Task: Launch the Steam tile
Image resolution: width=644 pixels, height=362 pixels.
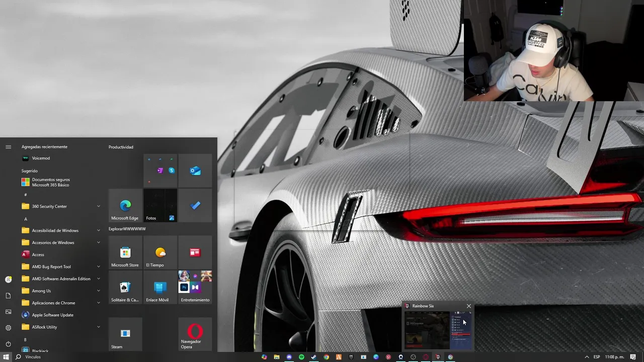Action: tap(125, 334)
